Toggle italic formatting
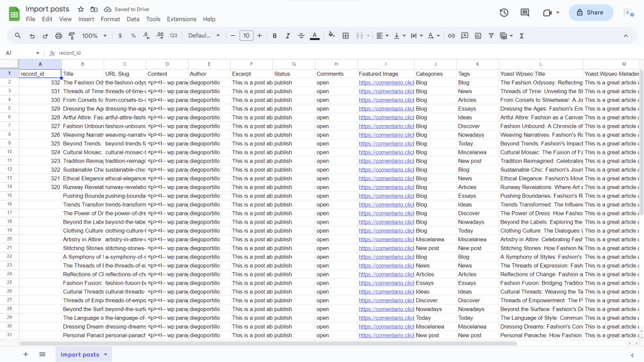Viewport: 644px width, 362px height. pos(287,36)
